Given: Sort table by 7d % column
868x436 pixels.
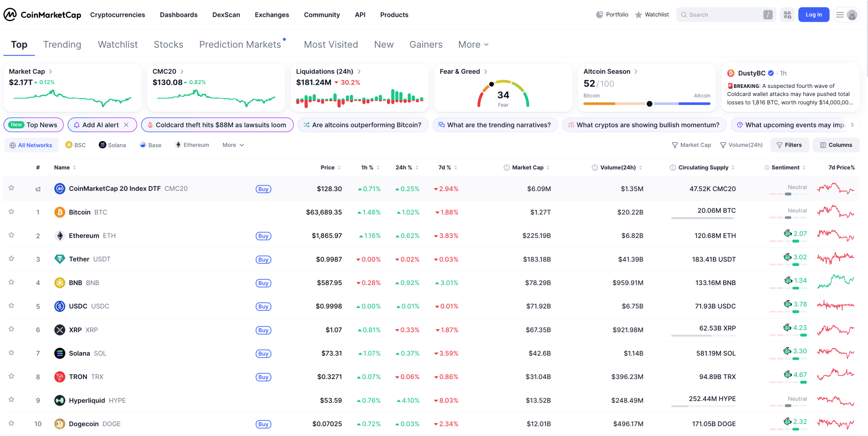Looking at the screenshot, I should tap(448, 168).
